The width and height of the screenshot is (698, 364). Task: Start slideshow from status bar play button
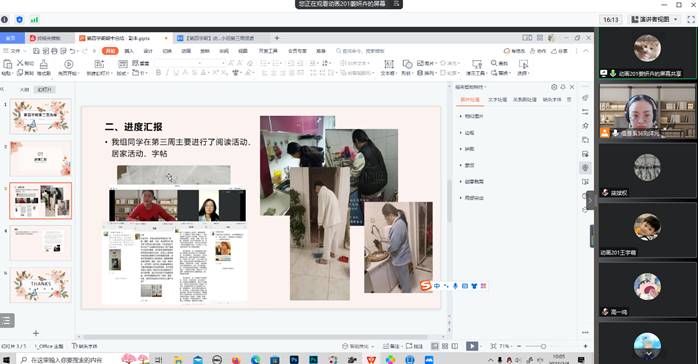coord(472,346)
